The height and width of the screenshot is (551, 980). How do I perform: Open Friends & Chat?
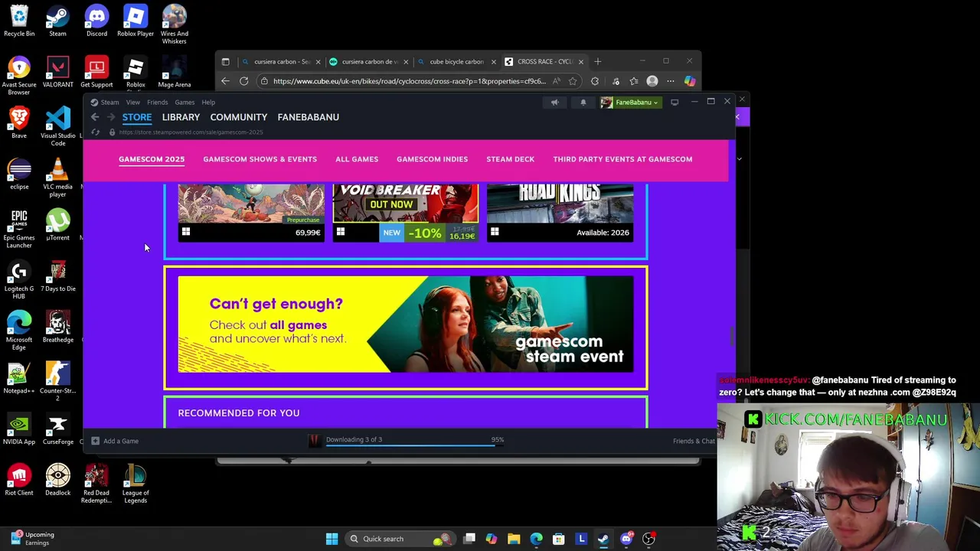click(694, 441)
